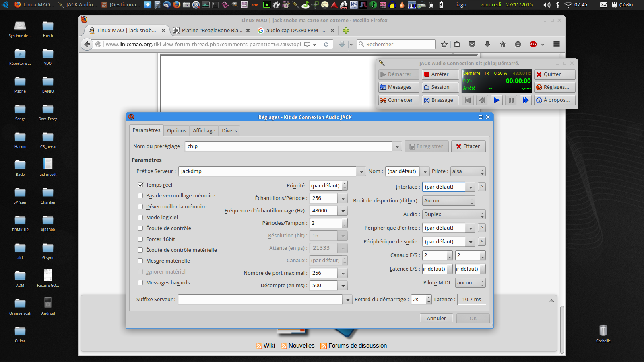Open the Corbeille trash on the desktop
Image resolution: width=644 pixels, height=362 pixels.
[603, 331]
